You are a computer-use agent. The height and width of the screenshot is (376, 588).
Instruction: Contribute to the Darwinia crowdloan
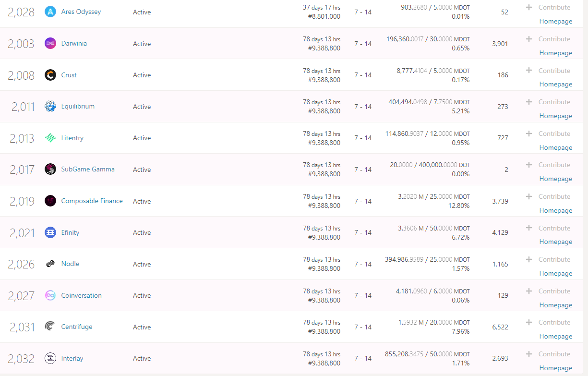548,39
